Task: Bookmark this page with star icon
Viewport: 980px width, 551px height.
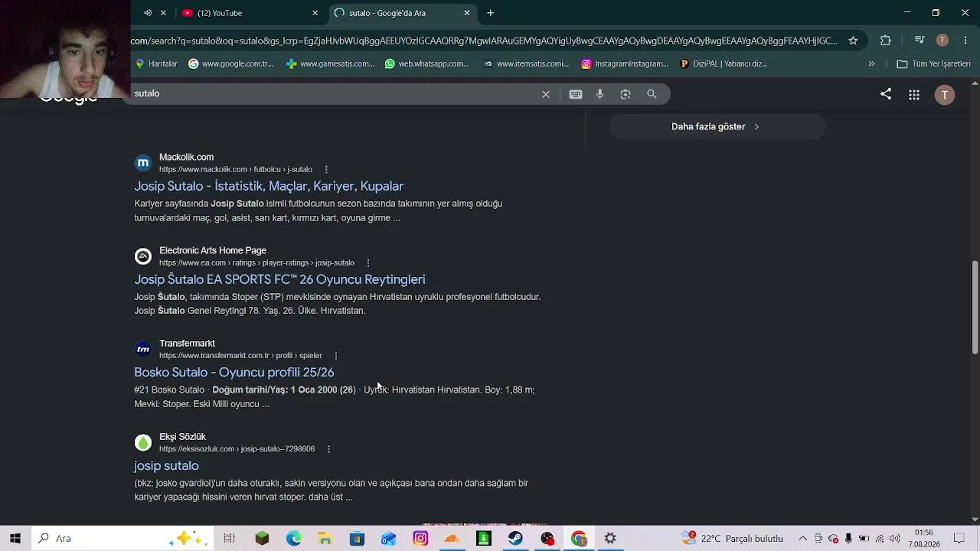Action: pyautogui.click(x=853, y=41)
